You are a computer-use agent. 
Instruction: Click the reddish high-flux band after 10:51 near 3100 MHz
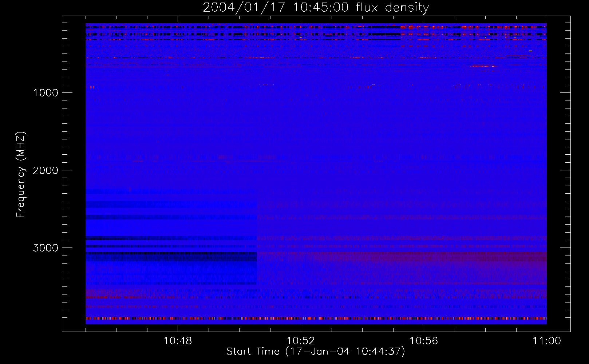coord(402,257)
